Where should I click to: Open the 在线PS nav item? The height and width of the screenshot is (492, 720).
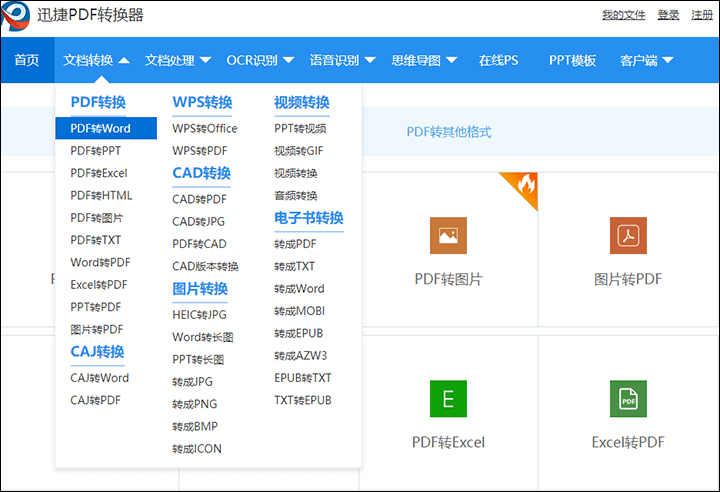tap(498, 60)
